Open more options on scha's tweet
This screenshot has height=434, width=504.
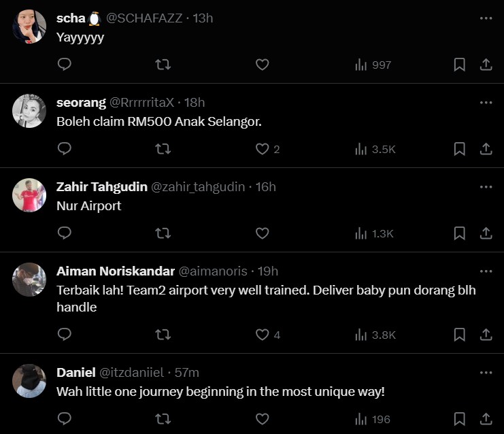point(486,18)
